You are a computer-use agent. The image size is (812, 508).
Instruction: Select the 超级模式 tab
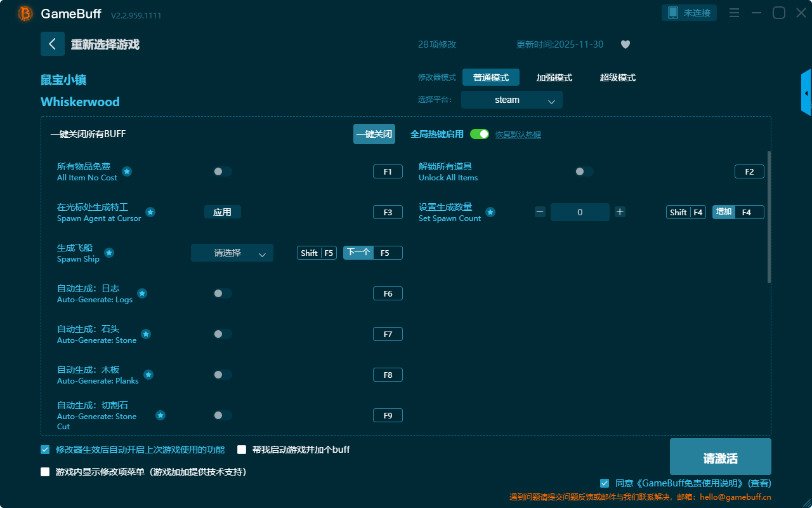(617, 77)
